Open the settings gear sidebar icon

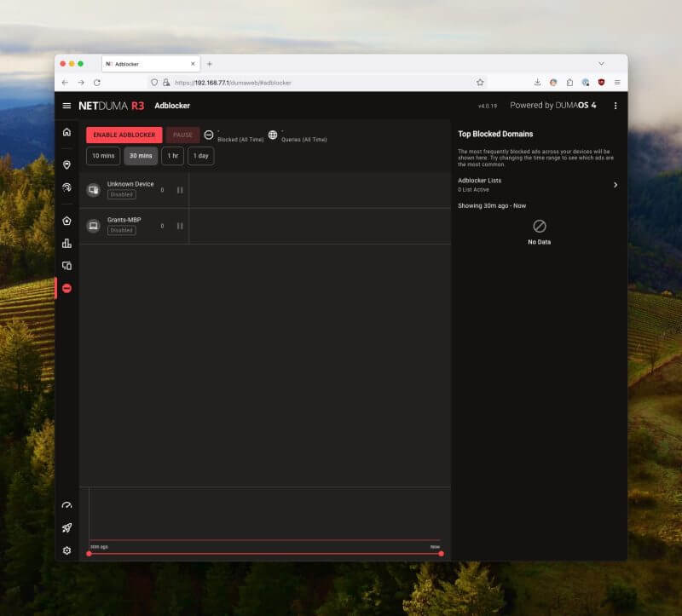click(66, 550)
